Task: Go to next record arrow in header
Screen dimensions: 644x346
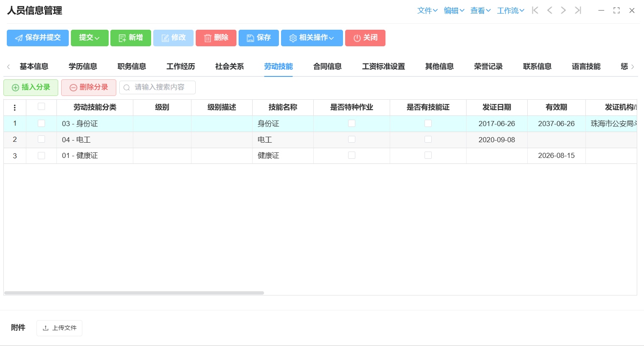Action: click(563, 10)
